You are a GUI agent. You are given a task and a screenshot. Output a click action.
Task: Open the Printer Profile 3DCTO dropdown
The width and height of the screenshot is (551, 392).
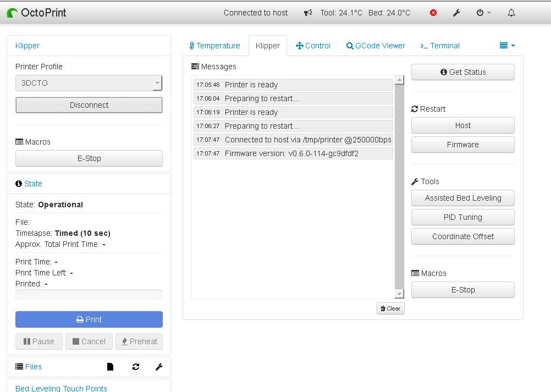click(89, 83)
